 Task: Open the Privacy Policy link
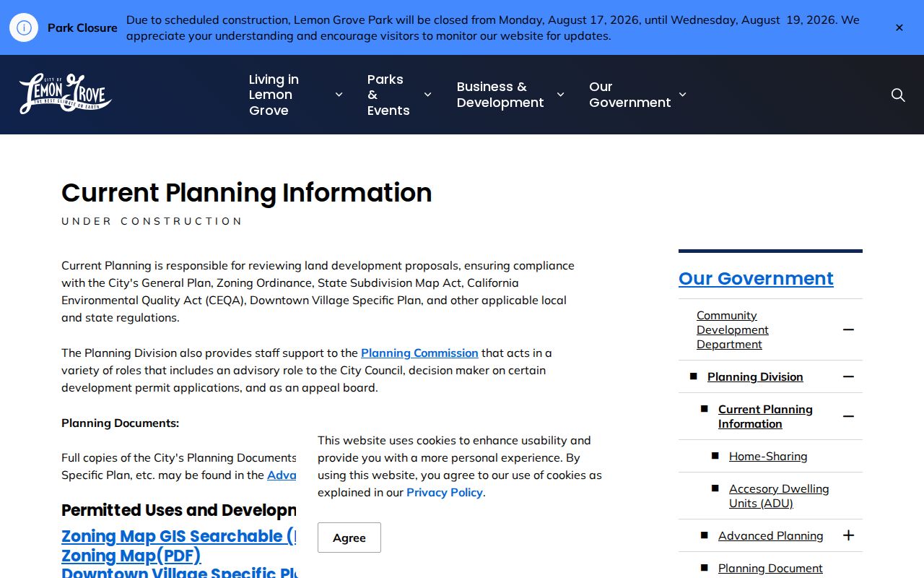coord(445,492)
